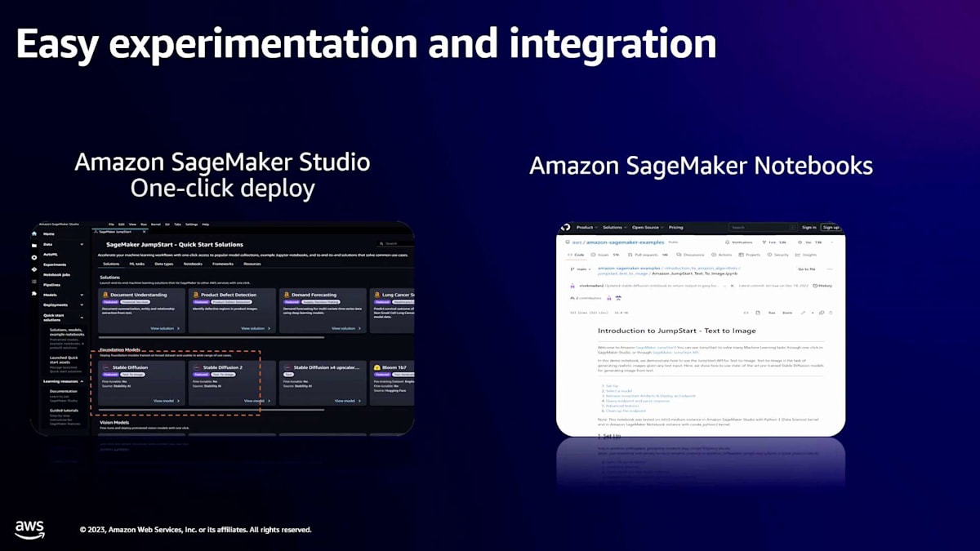
Task: Open the Pull requests tab on GitHub
Action: click(x=648, y=255)
